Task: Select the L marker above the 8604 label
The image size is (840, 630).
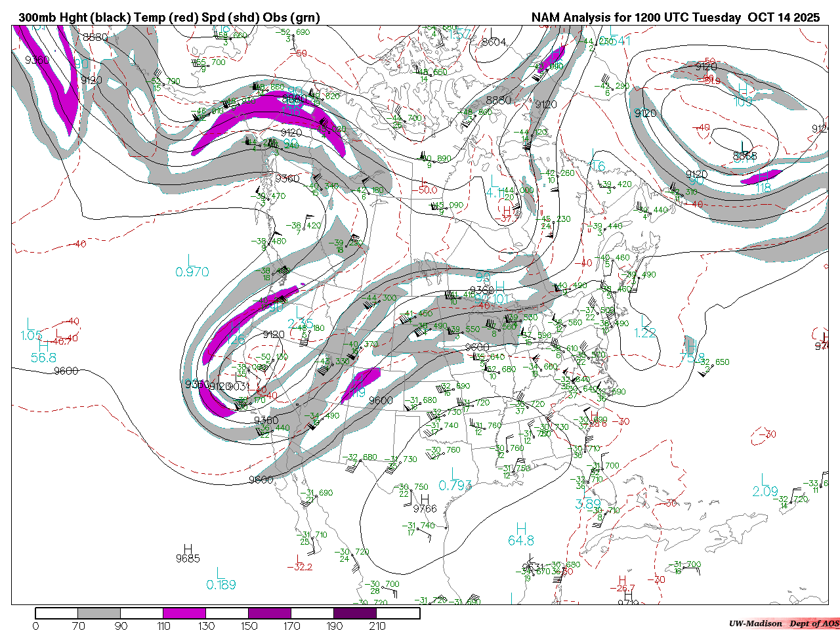Action: click(x=493, y=31)
